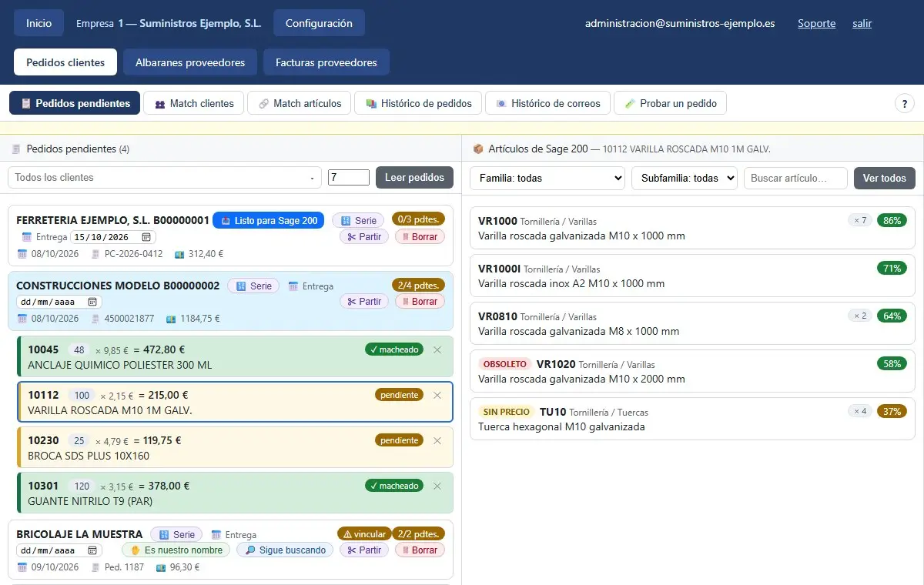
Task: Select order line 10230 BROCA SDS PLUS
Action: (x=235, y=447)
